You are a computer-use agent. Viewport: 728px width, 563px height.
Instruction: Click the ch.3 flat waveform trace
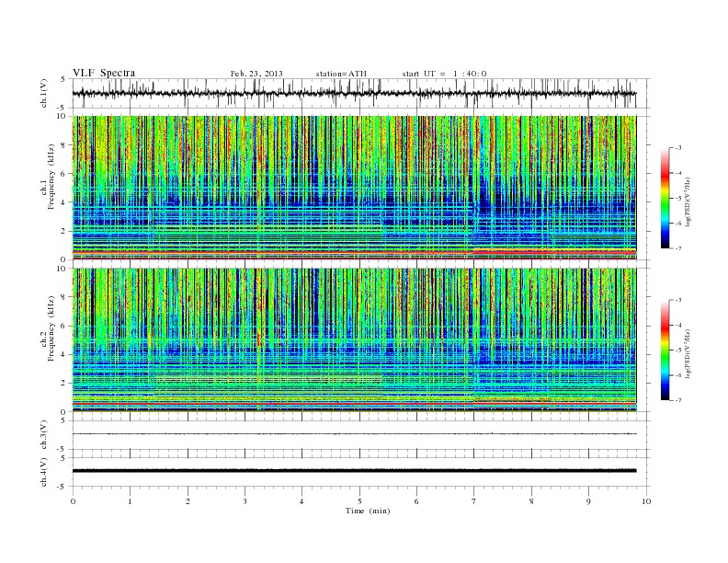coord(354,434)
